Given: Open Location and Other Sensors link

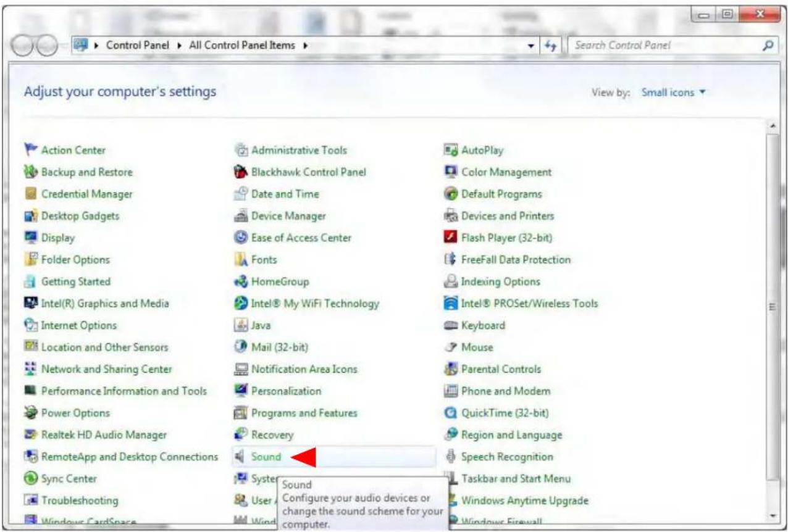Looking at the screenshot, I should tap(104, 347).
